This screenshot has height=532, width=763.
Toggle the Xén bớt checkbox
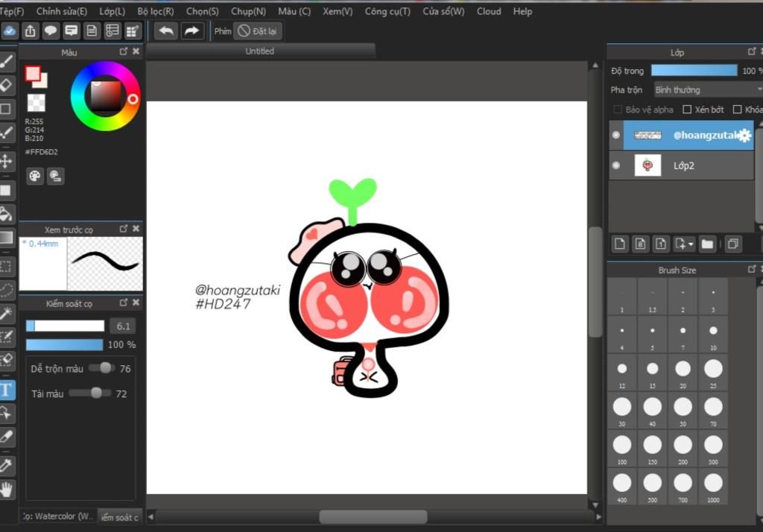coord(687,110)
